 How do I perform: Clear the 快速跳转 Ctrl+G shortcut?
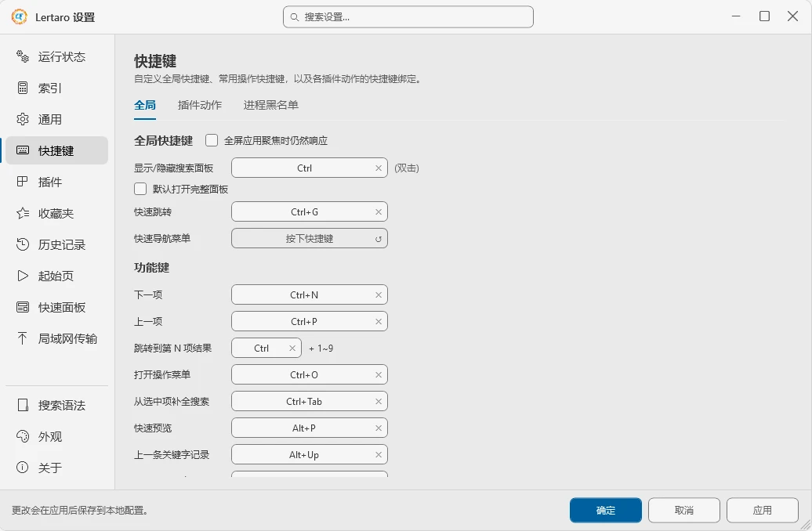(379, 212)
